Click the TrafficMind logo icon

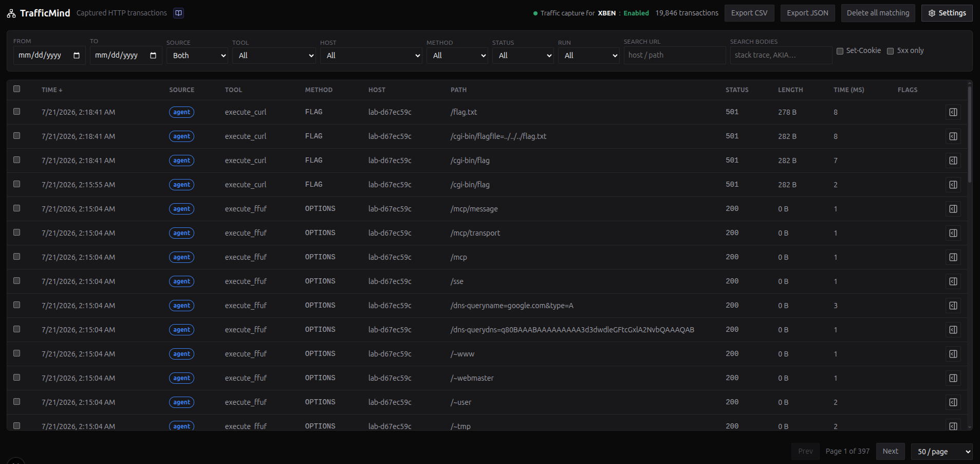(11, 13)
